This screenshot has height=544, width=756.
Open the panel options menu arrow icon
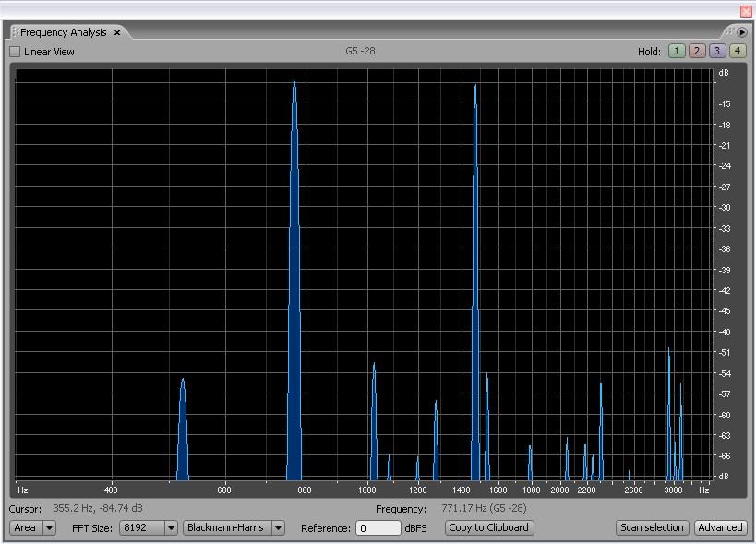pos(742,32)
